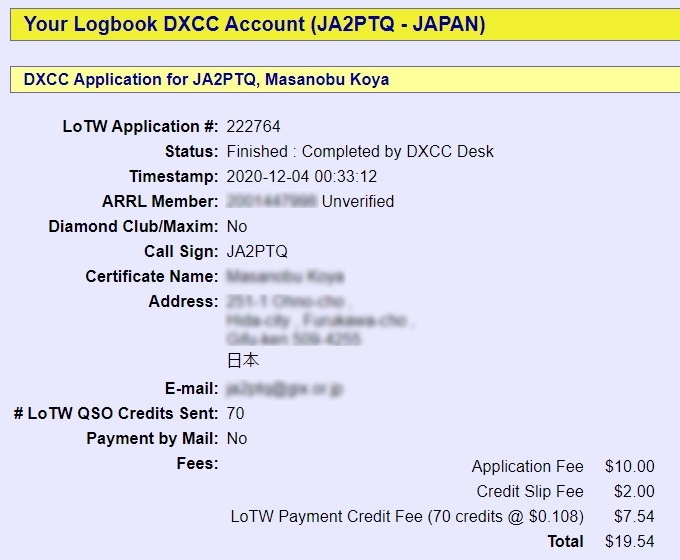Click the 'Status:' label

(x=192, y=151)
